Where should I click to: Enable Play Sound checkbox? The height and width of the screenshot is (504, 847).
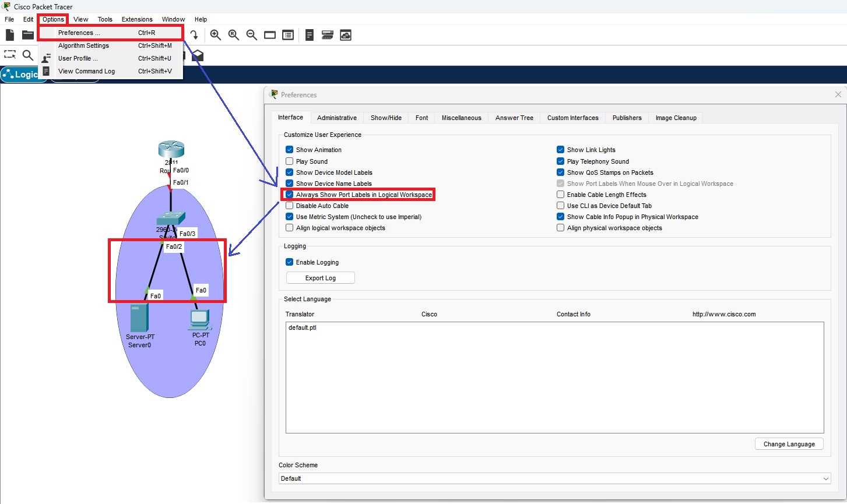click(290, 161)
